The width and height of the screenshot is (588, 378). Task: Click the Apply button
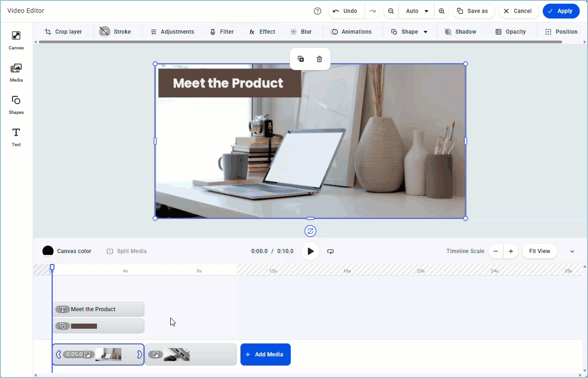point(561,11)
